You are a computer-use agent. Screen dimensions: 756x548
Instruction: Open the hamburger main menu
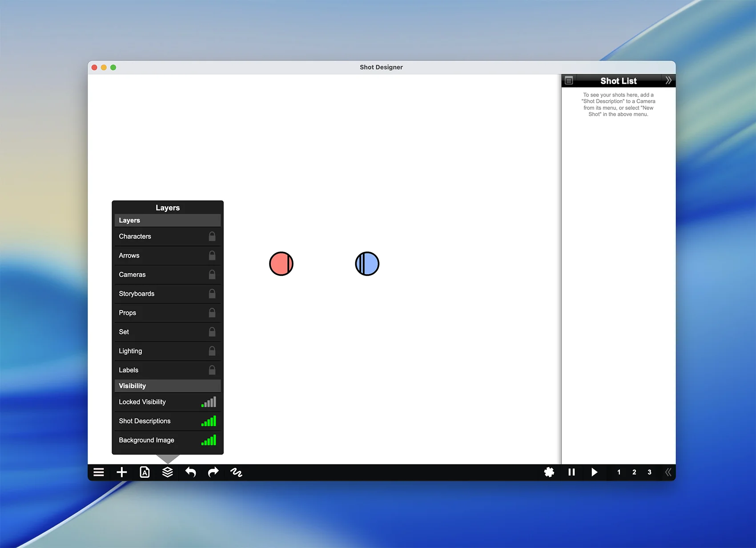pos(99,472)
